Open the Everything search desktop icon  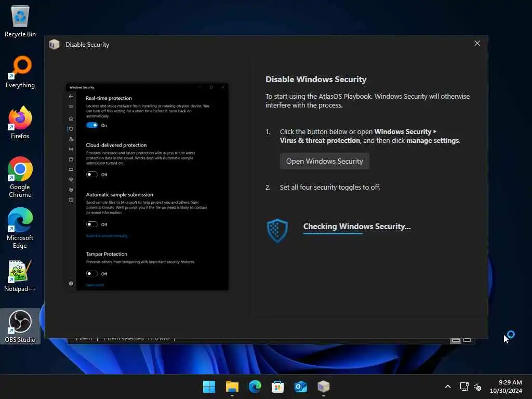pyautogui.click(x=20, y=72)
